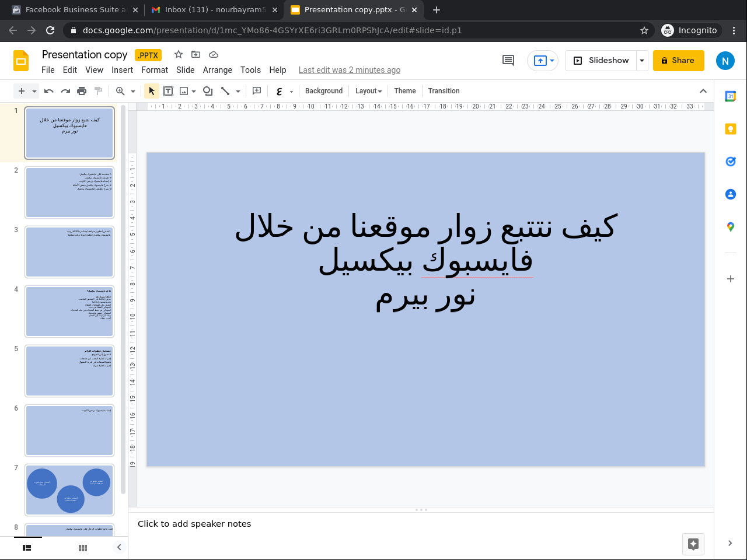Image resolution: width=747 pixels, height=560 pixels.
Task: Click the zoom magnifier tool
Action: point(120,91)
